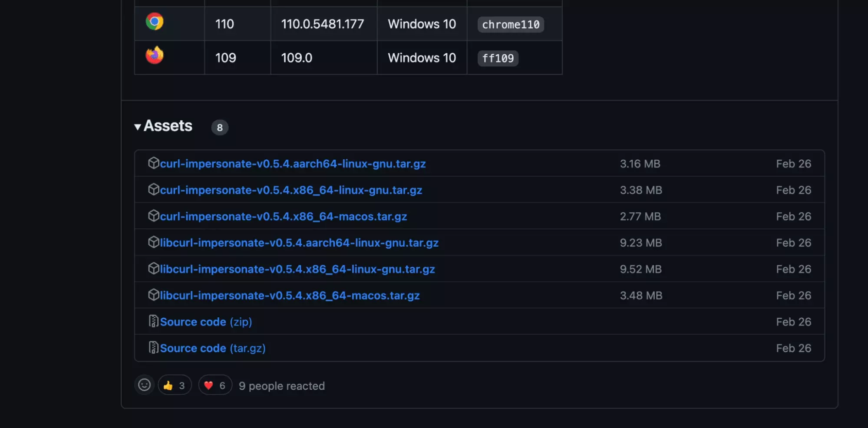Open the add reaction smiley picker
Viewport: 868px width, 428px height.
pyautogui.click(x=144, y=385)
